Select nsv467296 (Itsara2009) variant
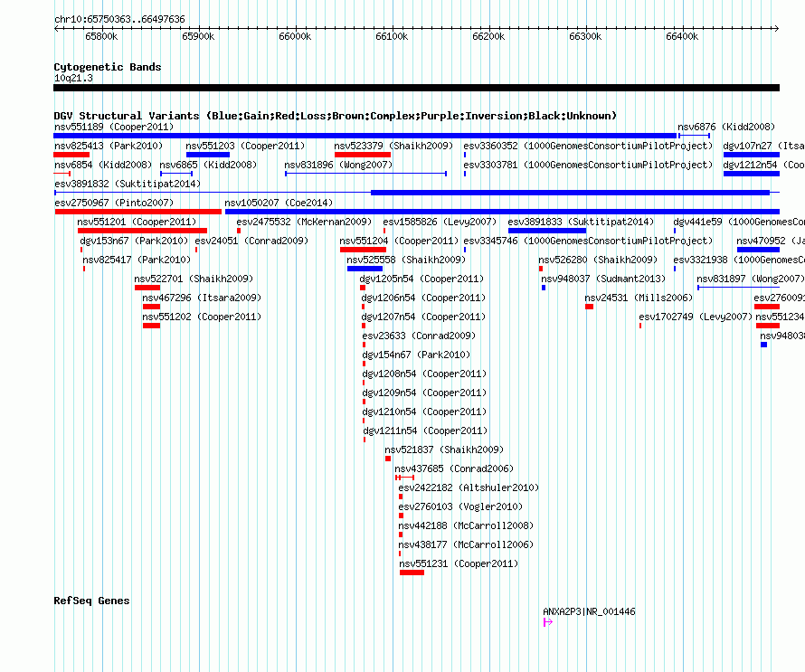 click(x=202, y=298)
